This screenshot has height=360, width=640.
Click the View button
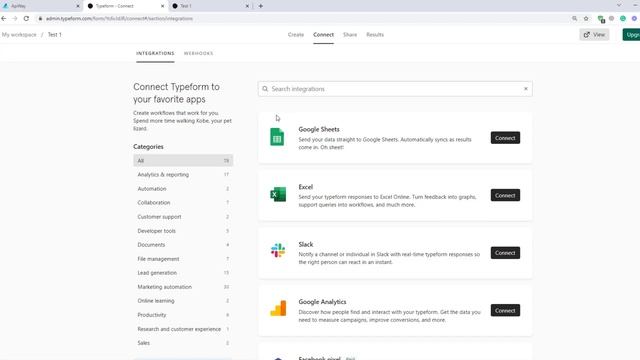click(594, 35)
